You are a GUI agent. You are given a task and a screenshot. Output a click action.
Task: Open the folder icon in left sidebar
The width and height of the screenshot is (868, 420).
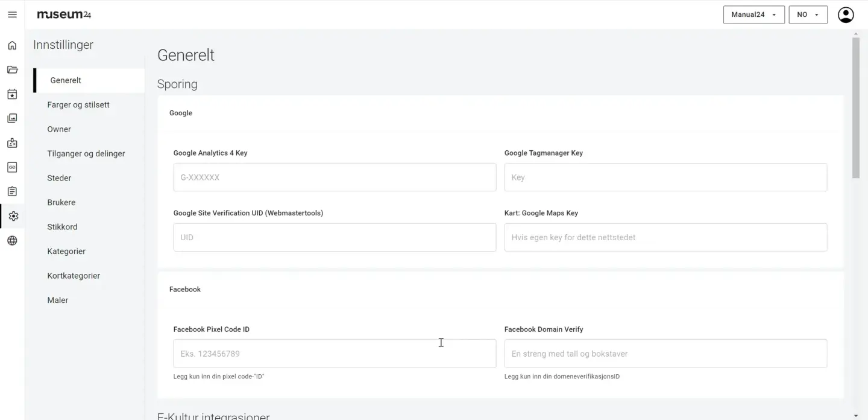coord(12,69)
